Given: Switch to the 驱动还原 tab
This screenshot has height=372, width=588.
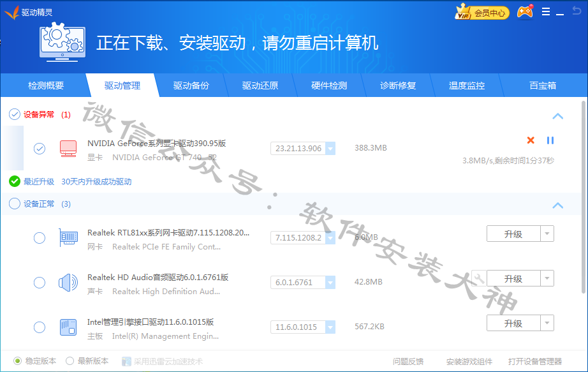Looking at the screenshot, I should [260, 86].
